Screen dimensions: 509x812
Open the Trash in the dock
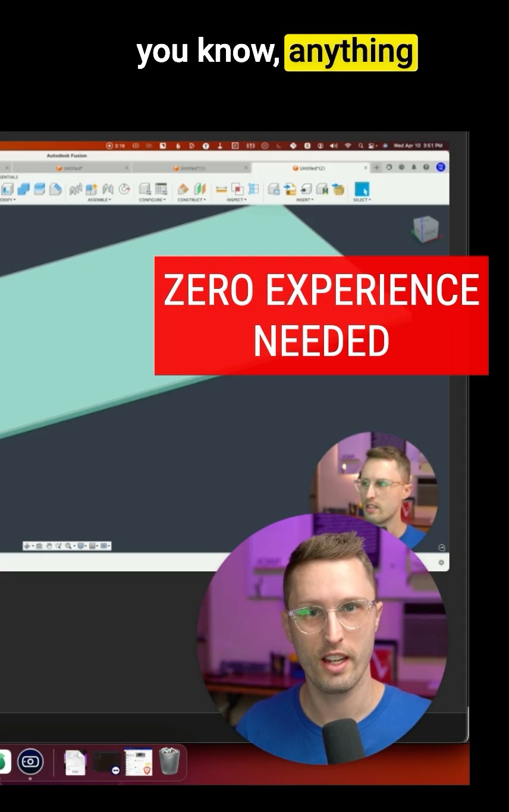click(169, 761)
